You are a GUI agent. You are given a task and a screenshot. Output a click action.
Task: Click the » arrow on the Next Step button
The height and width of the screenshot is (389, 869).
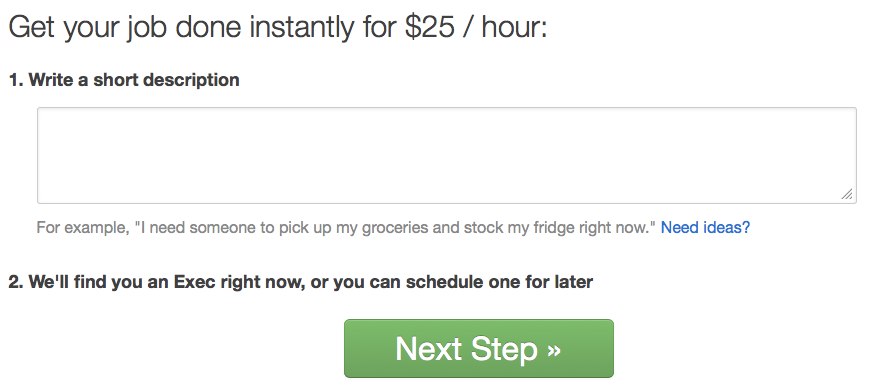coord(554,350)
